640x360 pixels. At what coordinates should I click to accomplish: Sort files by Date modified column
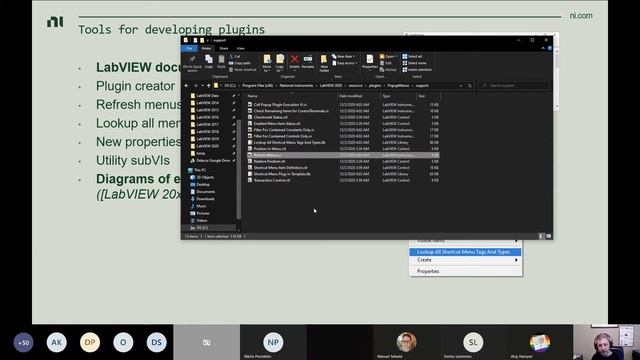[359, 96]
